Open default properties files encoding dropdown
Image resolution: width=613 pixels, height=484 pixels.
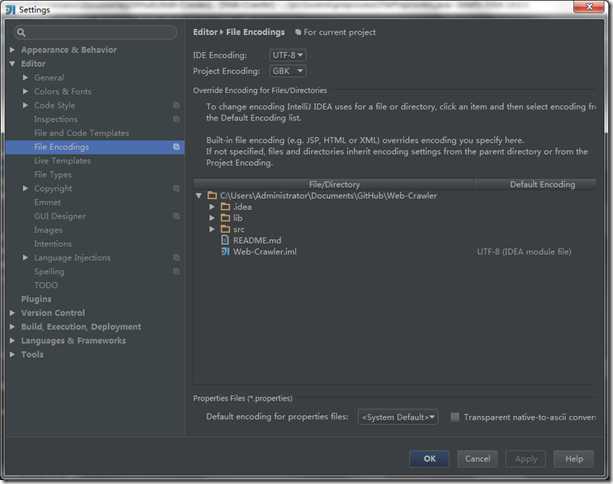398,417
